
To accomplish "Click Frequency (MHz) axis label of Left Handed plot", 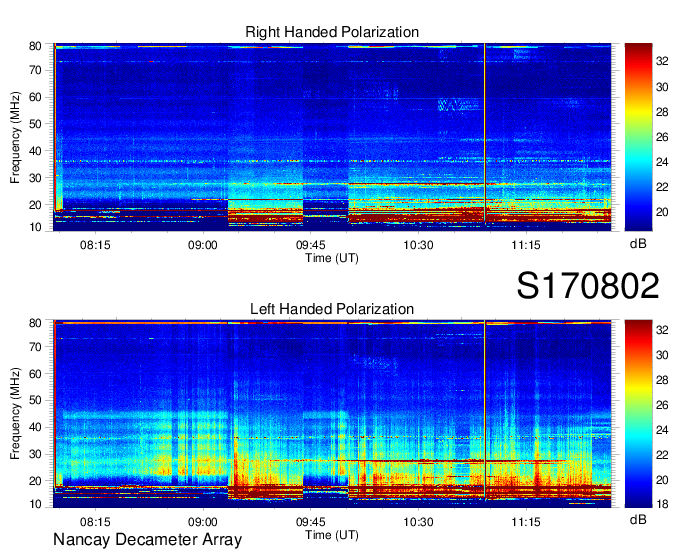I will [15, 414].
